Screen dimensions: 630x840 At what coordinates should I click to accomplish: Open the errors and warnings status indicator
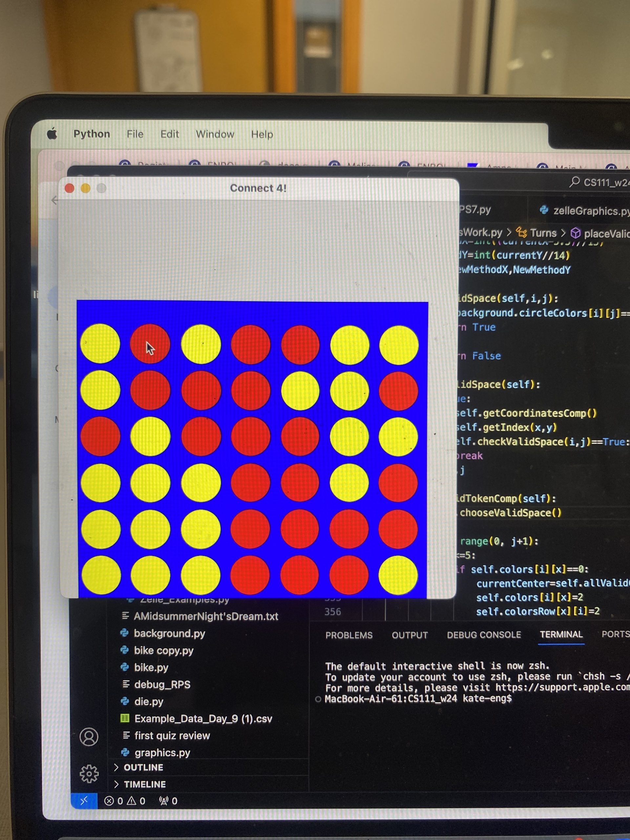tap(125, 801)
